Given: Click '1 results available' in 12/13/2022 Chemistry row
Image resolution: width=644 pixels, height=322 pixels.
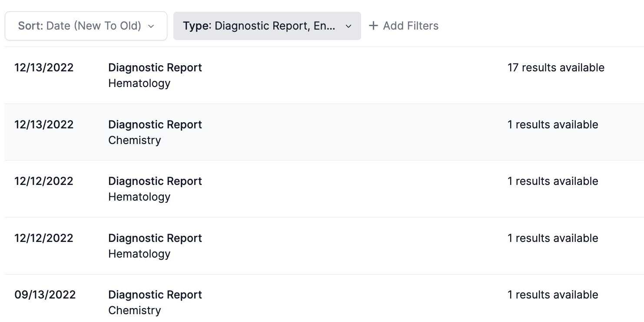Looking at the screenshot, I should pyautogui.click(x=552, y=124).
